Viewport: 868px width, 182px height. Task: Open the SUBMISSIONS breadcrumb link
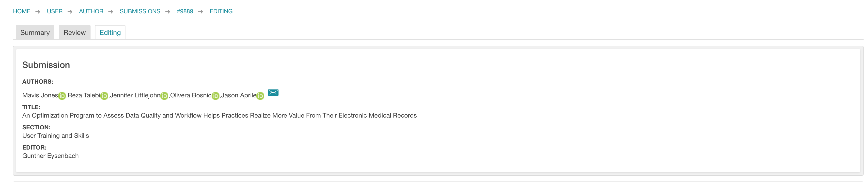pyautogui.click(x=140, y=12)
